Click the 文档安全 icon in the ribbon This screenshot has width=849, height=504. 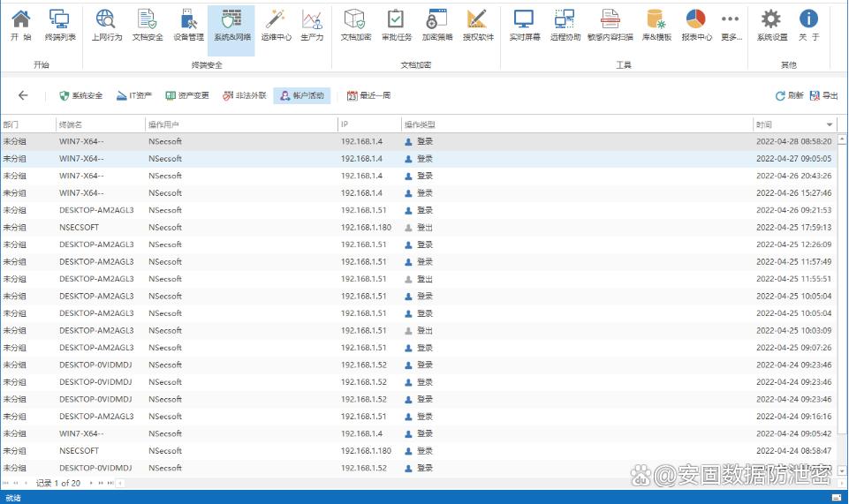148,25
